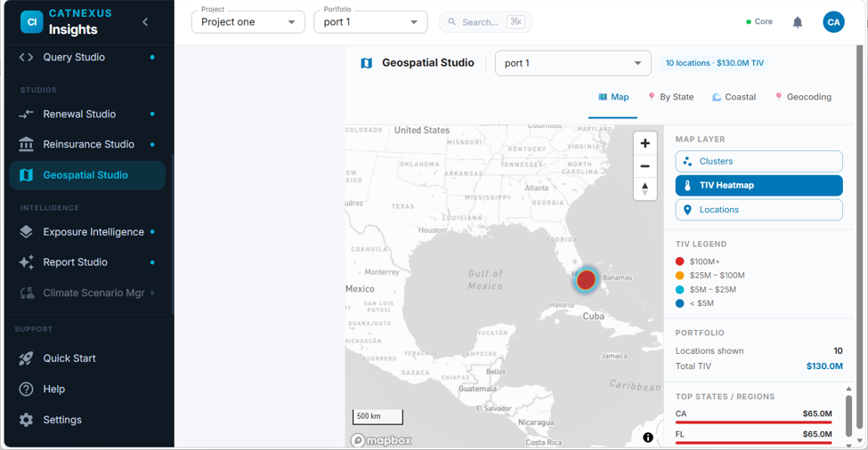Select the Clusters map layer

point(759,162)
